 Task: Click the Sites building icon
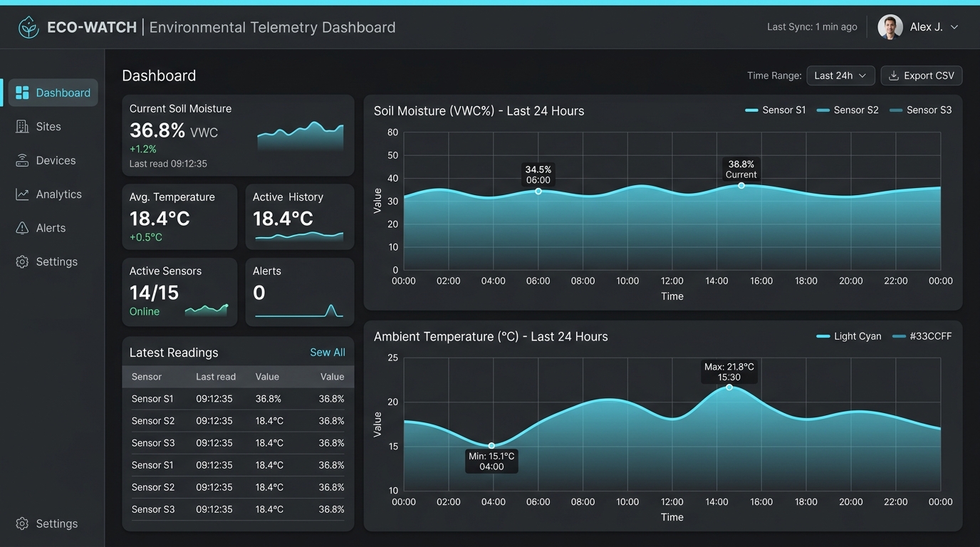[x=22, y=127]
